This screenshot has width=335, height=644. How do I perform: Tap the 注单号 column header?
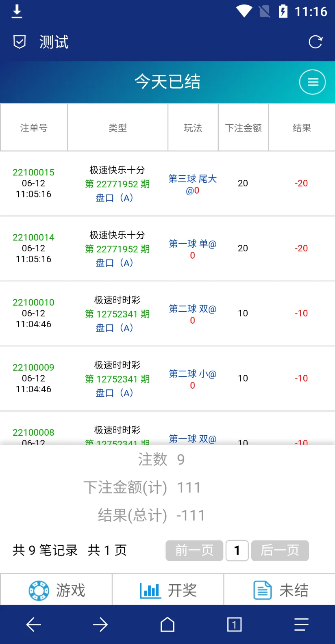(34, 128)
